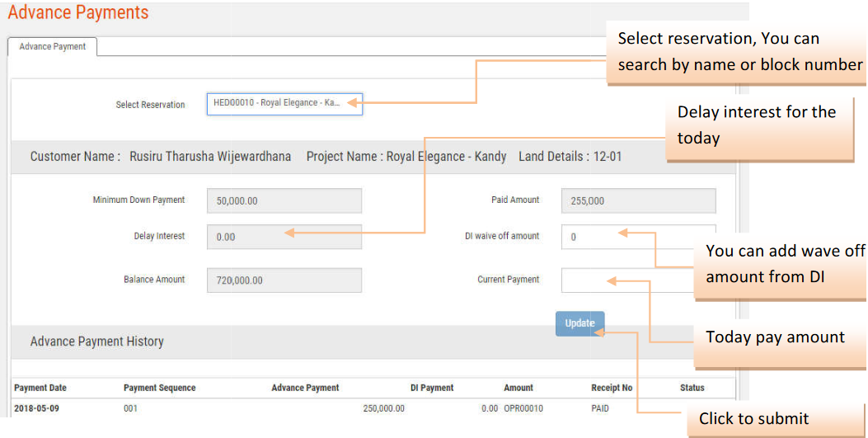Click the Amount column header
The width and height of the screenshot is (868, 438).
pyautogui.click(x=518, y=388)
